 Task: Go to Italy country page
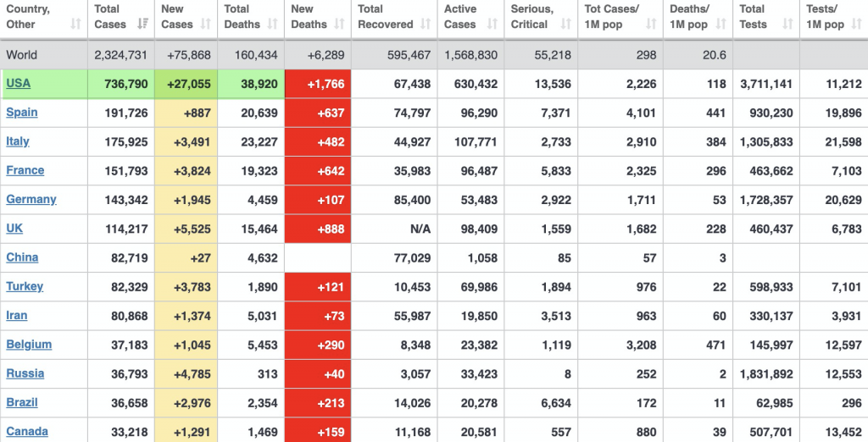pyautogui.click(x=18, y=141)
